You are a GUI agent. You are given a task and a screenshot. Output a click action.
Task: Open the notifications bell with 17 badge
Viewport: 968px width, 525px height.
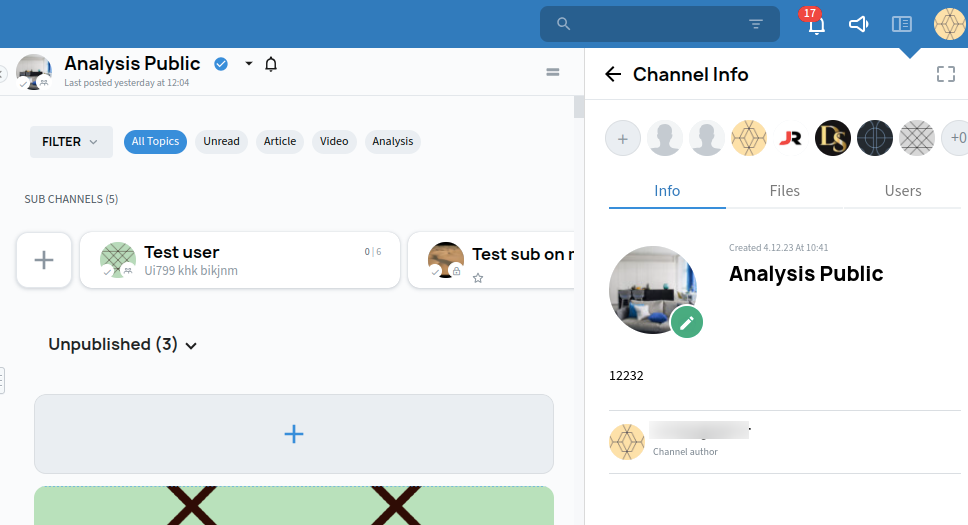816,25
